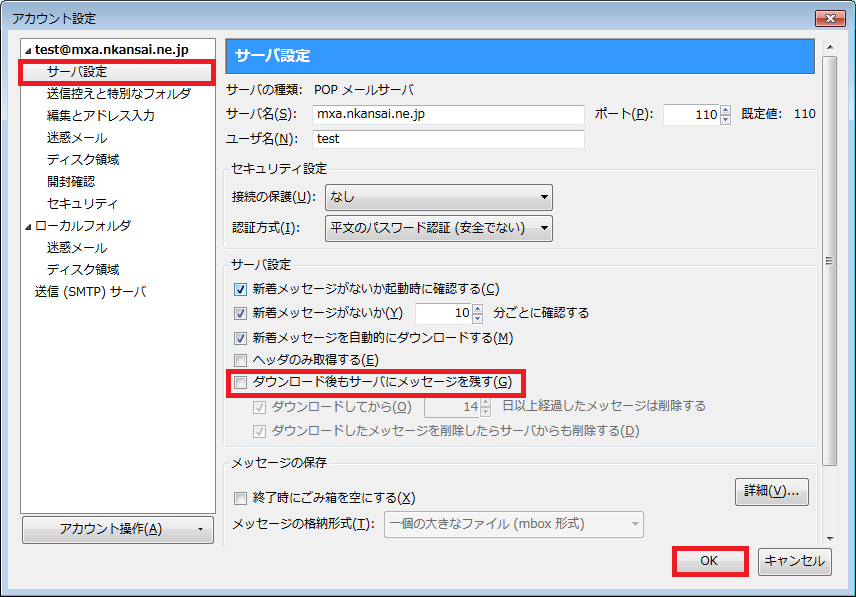Open 編集とアドレス入力 settings
Image resolution: width=856 pixels, height=597 pixels.
(x=100, y=116)
